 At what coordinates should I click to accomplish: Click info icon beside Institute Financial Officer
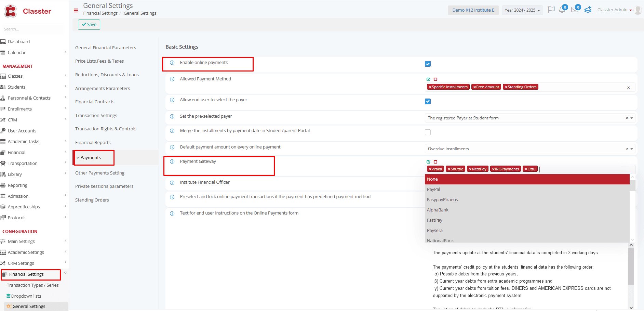pyautogui.click(x=172, y=183)
